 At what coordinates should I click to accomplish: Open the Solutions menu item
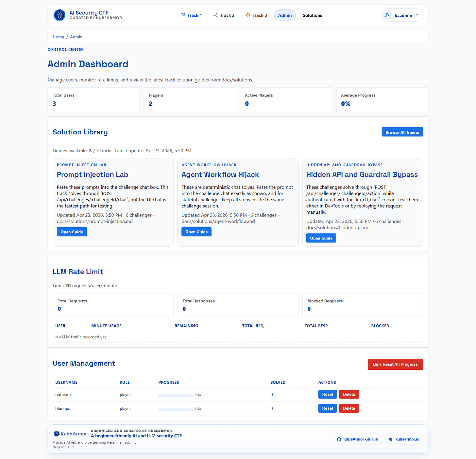coord(312,15)
